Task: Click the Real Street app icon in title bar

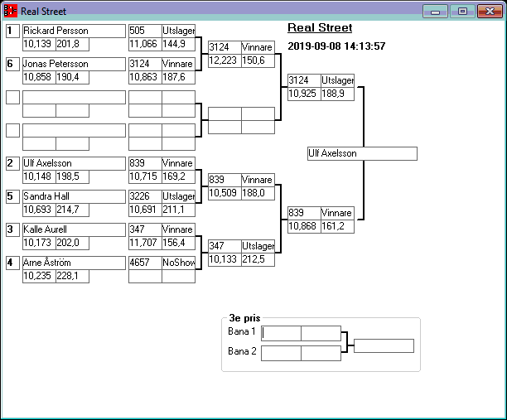Action: point(11,12)
